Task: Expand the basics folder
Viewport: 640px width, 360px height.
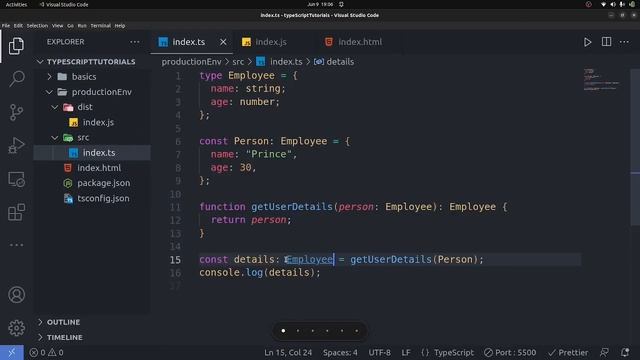Action: pos(49,77)
